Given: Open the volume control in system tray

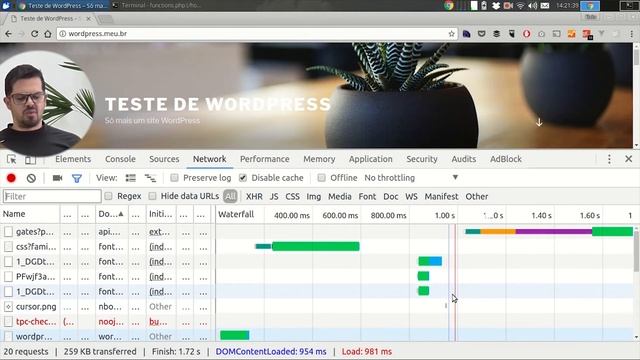Looking at the screenshot, I should [x=532, y=6].
